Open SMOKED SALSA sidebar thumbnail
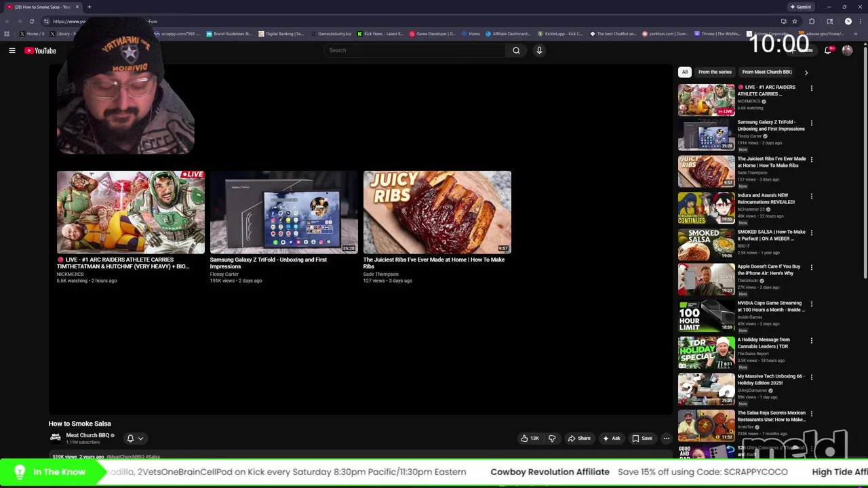The image size is (868, 488). click(x=706, y=244)
